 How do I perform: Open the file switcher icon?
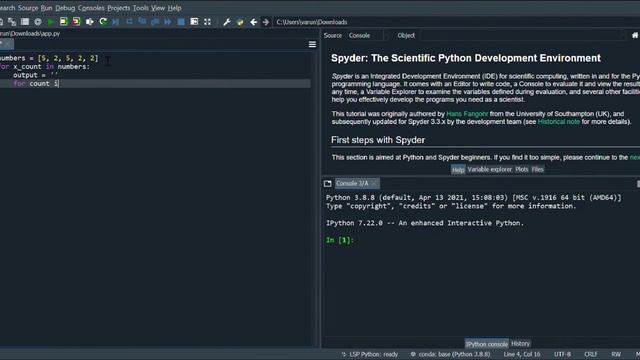tap(25, 22)
